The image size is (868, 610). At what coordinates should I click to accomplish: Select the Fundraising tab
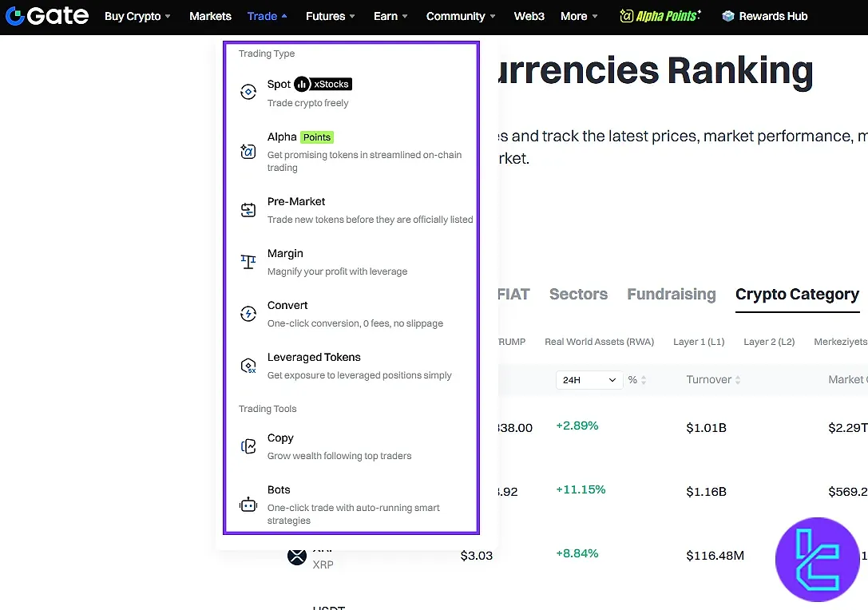click(671, 295)
